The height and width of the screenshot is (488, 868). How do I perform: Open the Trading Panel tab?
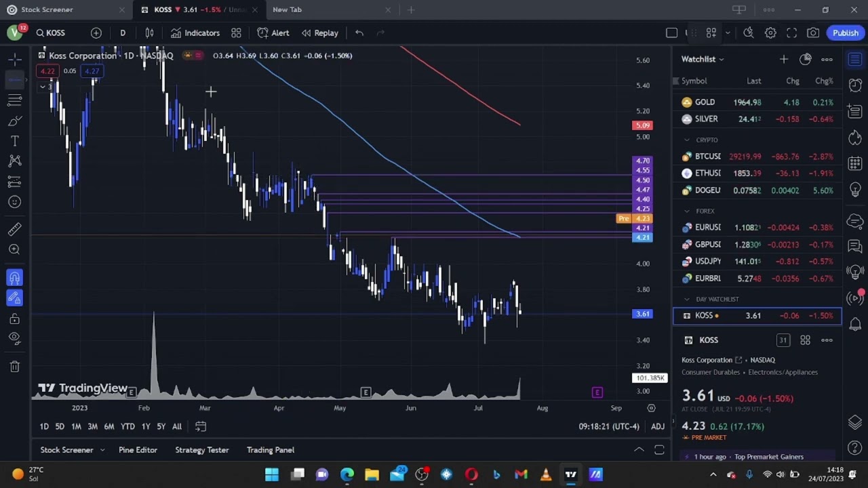pos(271,450)
